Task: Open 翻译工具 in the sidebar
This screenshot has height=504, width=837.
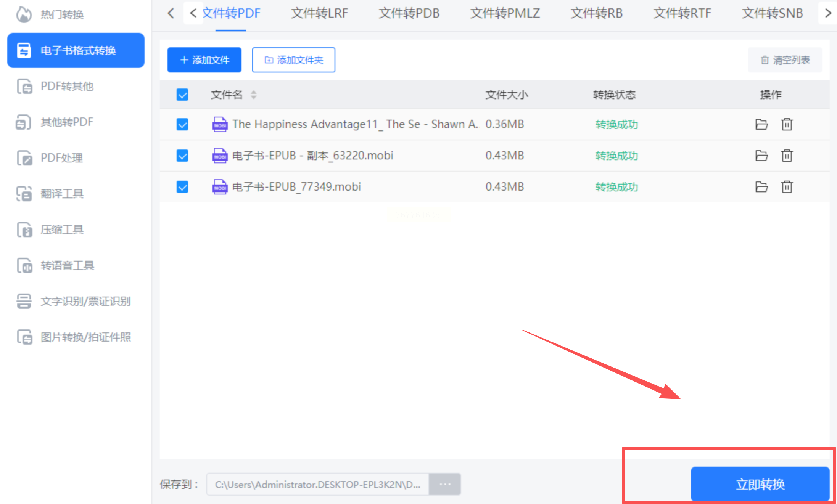Action: point(62,194)
